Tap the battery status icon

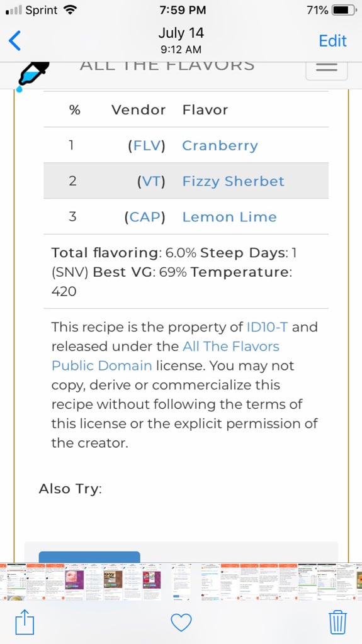click(345, 10)
